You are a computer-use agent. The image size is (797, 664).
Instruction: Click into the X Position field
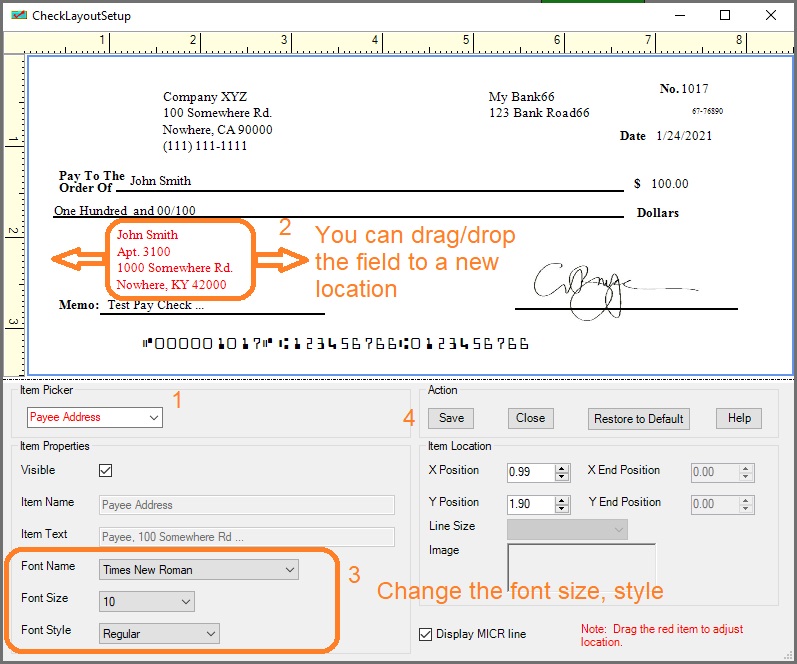pos(530,473)
